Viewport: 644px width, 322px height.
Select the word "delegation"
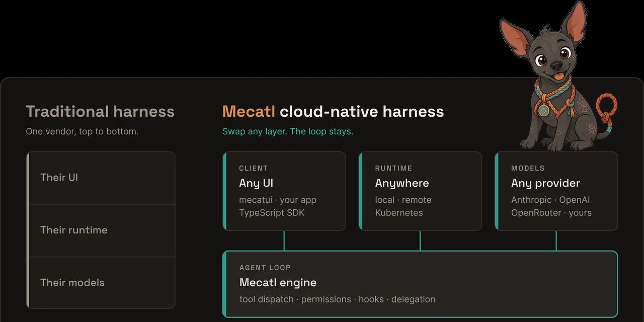click(413, 299)
